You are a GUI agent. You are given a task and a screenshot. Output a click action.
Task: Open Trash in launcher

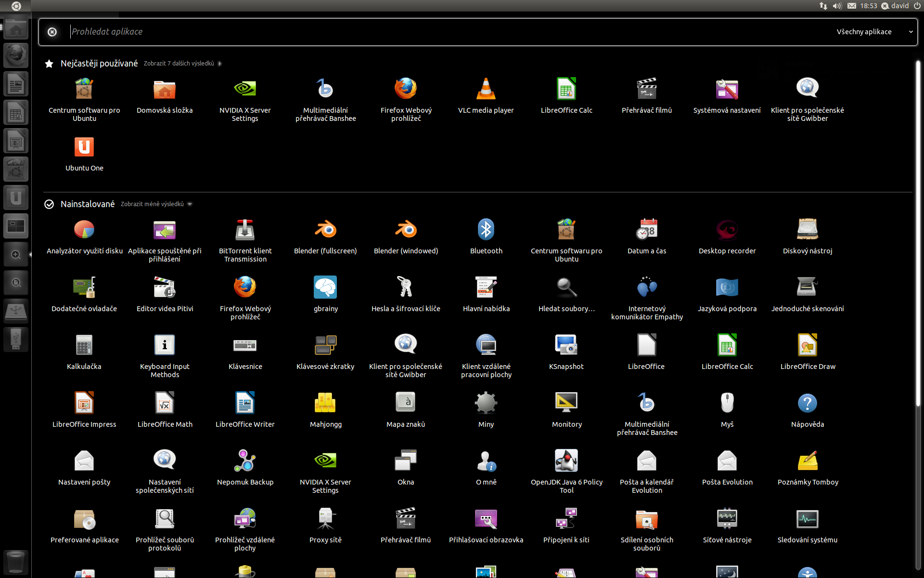pyautogui.click(x=16, y=562)
